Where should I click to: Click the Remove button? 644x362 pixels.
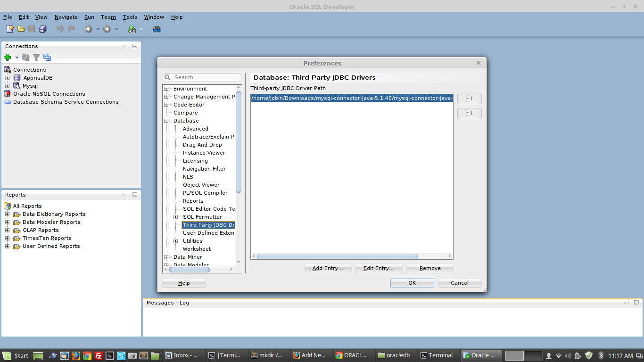[x=429, y=268]
